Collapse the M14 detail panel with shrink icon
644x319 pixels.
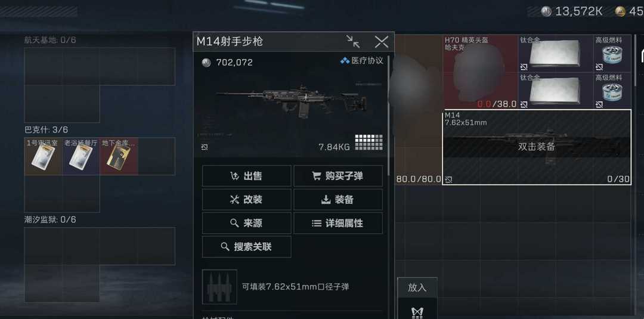coord(353,42)
